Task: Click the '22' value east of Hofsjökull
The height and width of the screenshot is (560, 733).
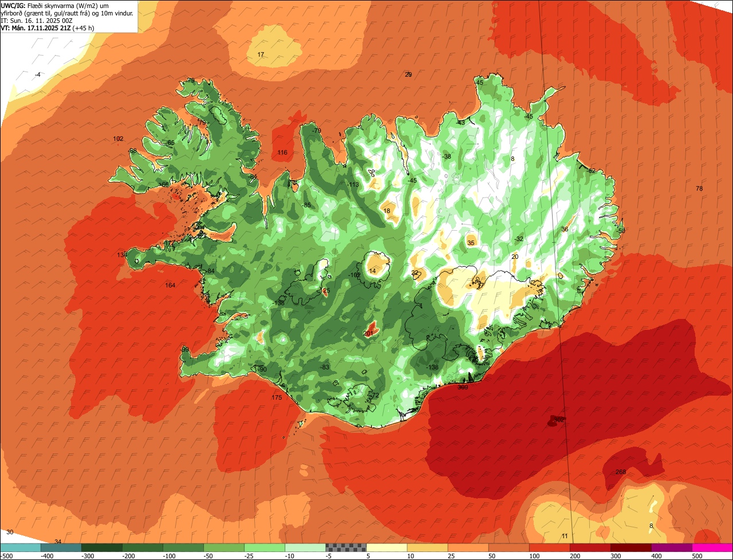Action: [x=415, y=273]
